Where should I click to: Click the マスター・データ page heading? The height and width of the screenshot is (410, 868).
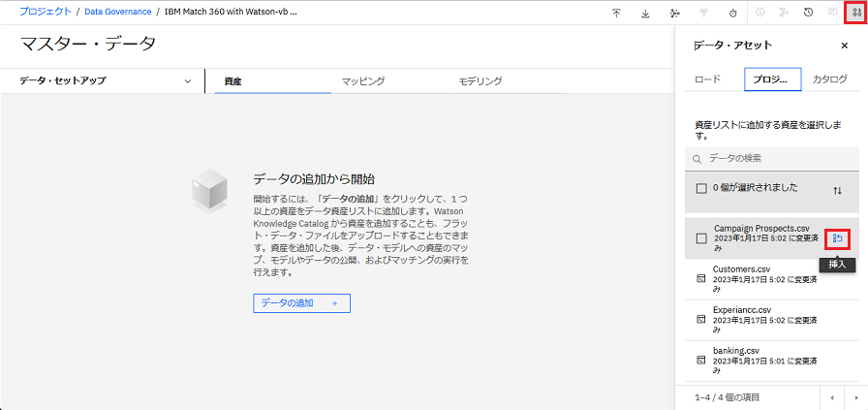[87, 44]
